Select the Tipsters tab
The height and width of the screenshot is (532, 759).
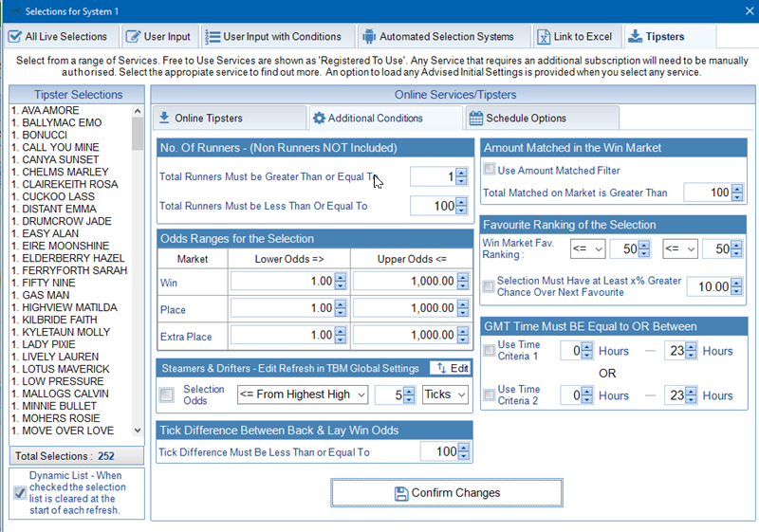pos(670,36)
